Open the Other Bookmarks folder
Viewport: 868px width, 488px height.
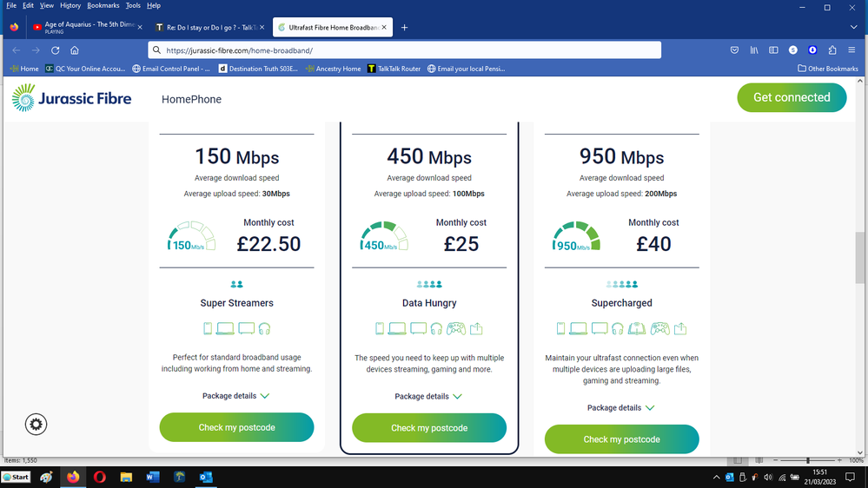click(x=827, y=69)
